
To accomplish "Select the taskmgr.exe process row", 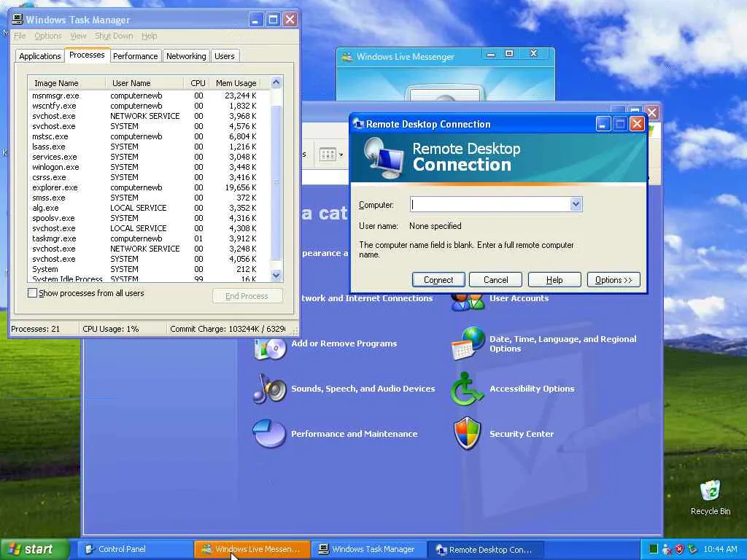I will [x=149, y=238].
